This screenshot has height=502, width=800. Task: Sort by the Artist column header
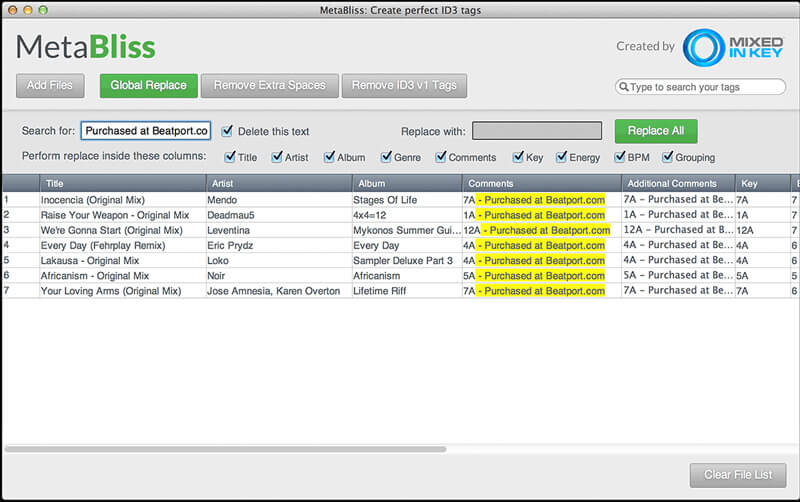coord(279,183)
